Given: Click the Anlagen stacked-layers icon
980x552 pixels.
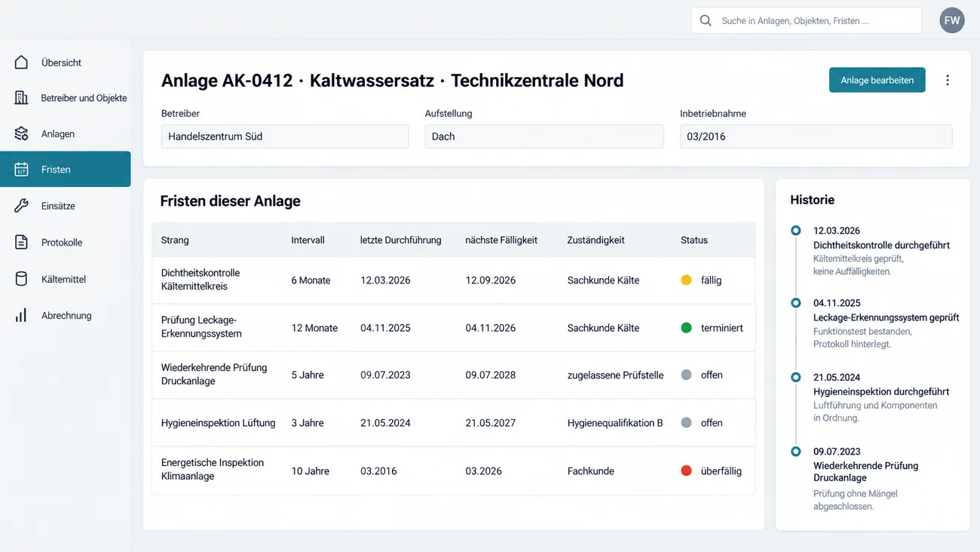Looking at the screenshot, I should pos(21,133).
